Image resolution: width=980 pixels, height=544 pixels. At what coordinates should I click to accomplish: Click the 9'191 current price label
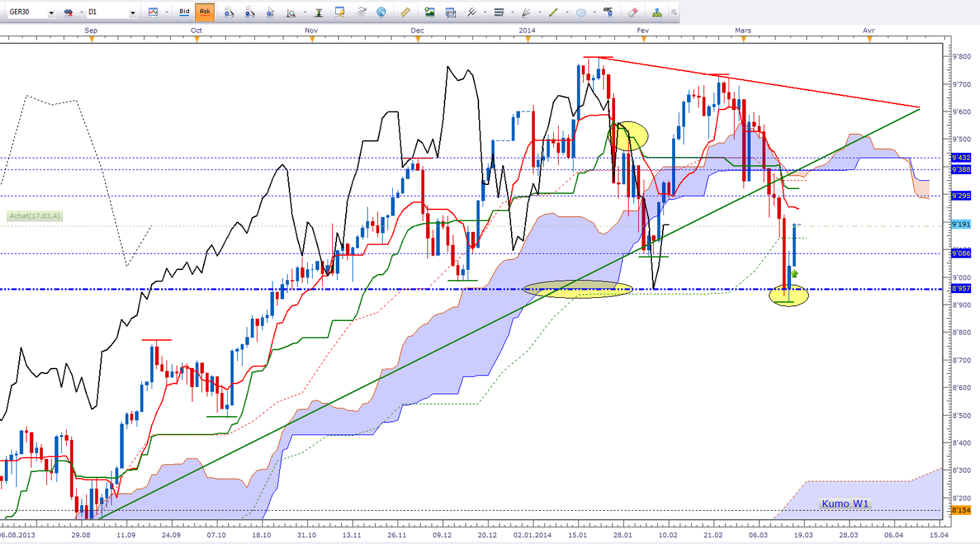pos(961,224)
